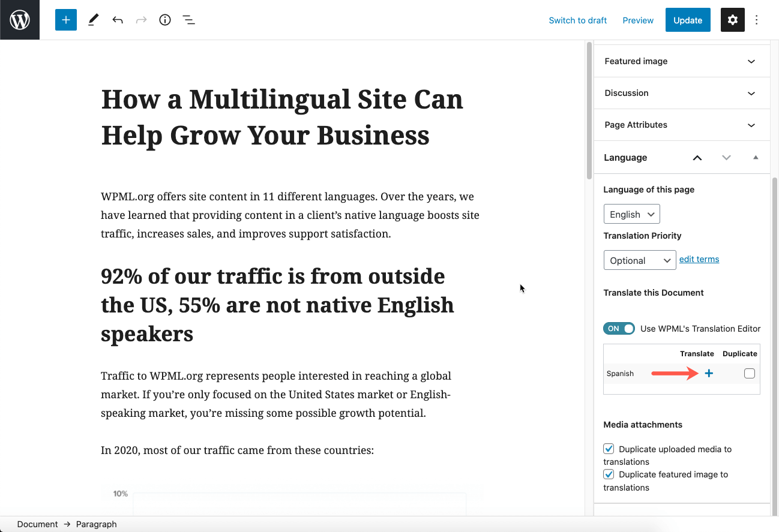Open the three-dot options menu
This screenshot has width=779, height=532.
pos(757,20)
